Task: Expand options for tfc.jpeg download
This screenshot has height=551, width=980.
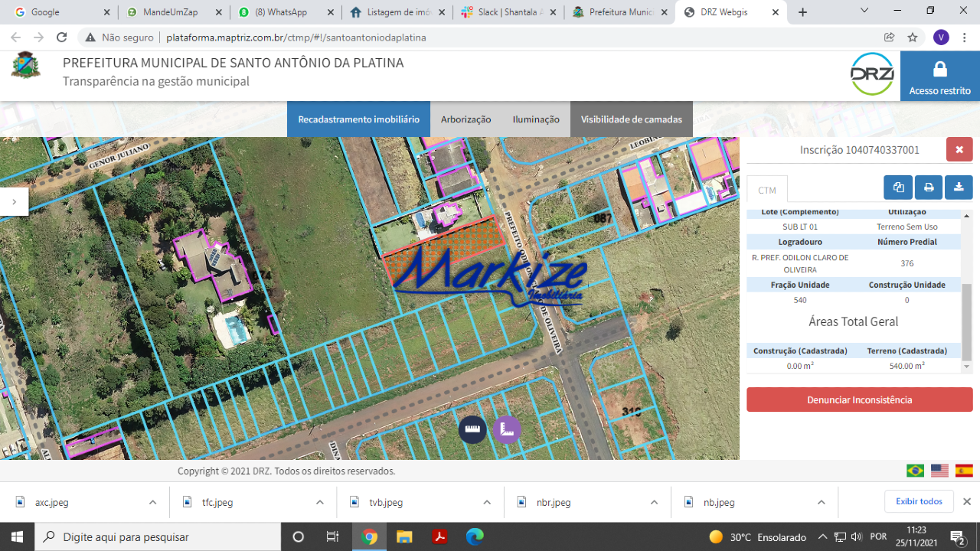Action: [319, 502]
